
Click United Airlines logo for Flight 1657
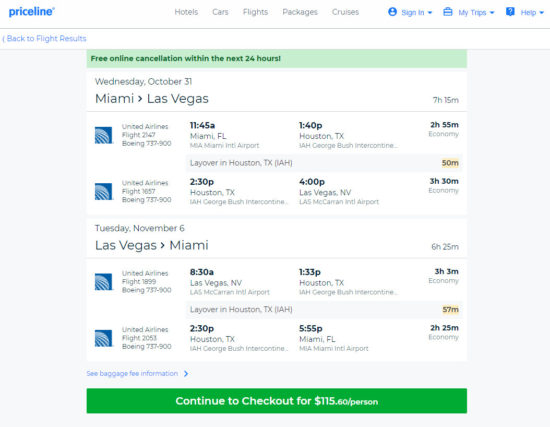pos(103,192)
